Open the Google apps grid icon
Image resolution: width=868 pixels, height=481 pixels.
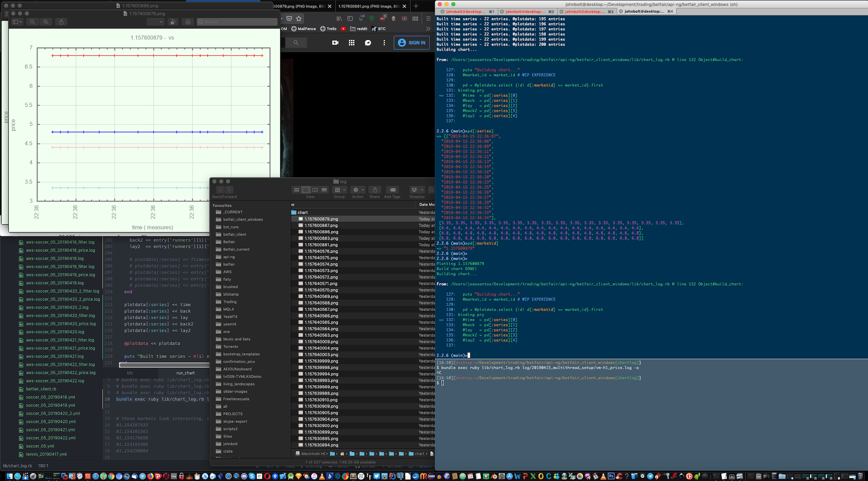(352, 43)
